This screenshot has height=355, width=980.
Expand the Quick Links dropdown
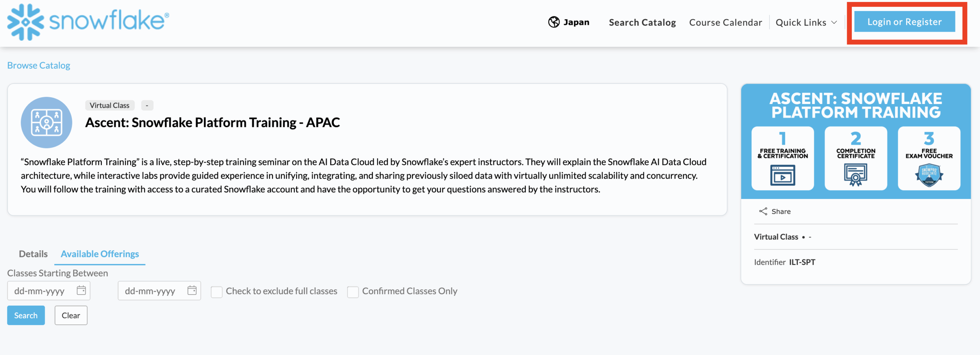coord(806,23)
